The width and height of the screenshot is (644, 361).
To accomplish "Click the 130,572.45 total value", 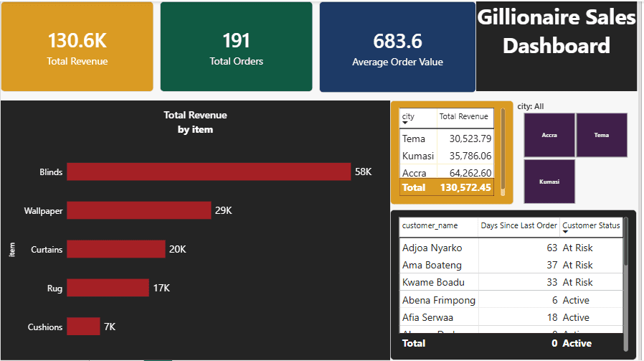I will point(465,187).
